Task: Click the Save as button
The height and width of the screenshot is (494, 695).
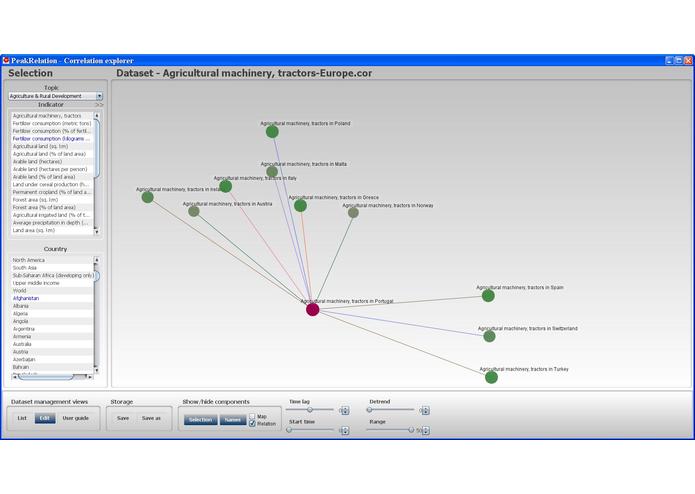Action: click(x=151, y=418)
